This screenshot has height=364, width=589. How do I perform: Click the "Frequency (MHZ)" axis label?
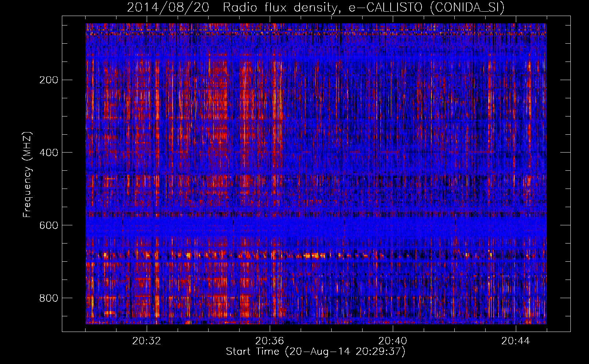click(x=27, y=175)
